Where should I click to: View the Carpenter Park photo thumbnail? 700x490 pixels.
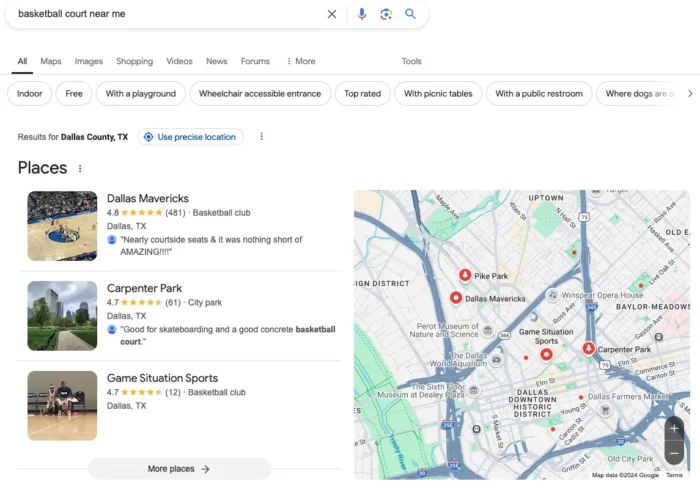point(62,316)
